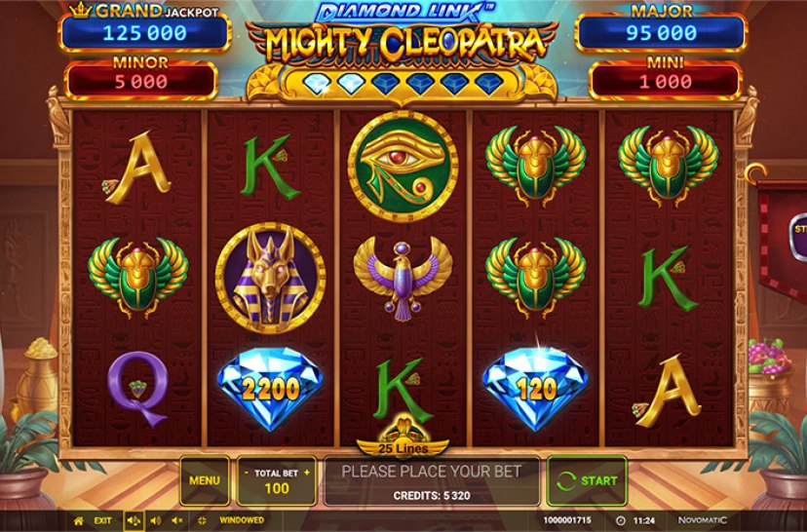
Task: Click the home icon in bottom bar
Action: pos(79,520)
